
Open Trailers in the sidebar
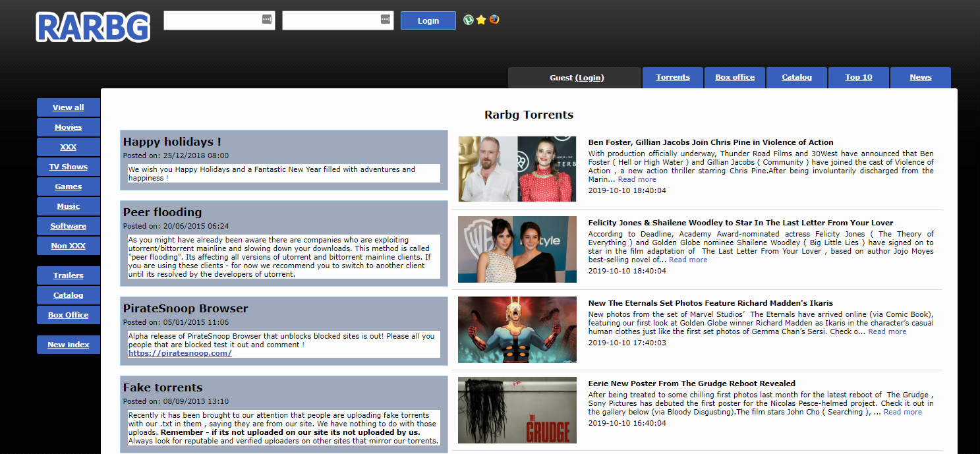pyautogui.click(x=69, y=275)
